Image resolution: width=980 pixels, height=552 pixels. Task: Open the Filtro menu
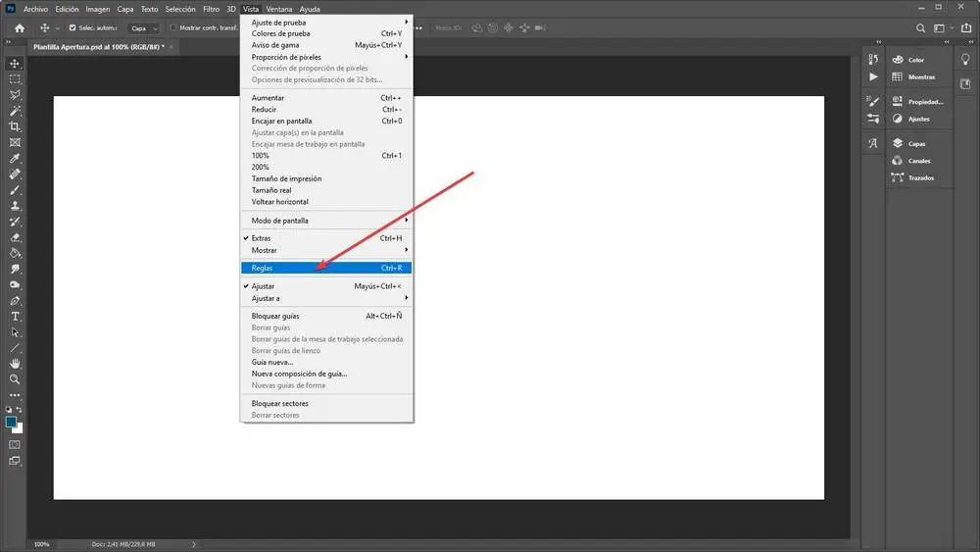coord(212,9)
